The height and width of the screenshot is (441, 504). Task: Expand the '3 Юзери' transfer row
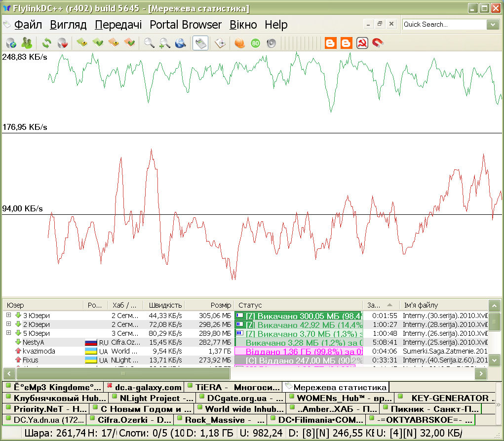[x=8, y=316]
